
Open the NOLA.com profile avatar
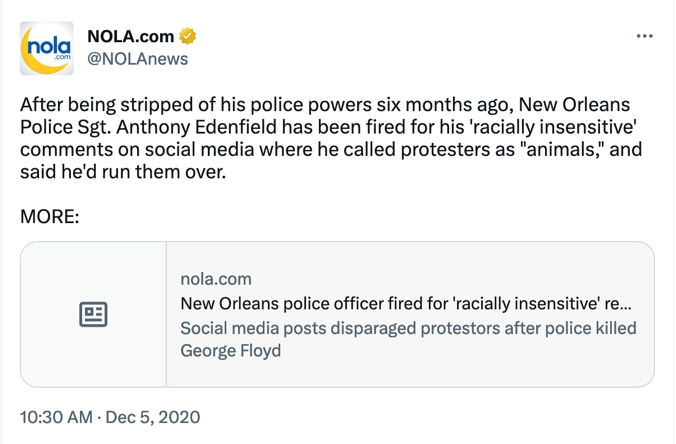click(x=47, y=48)
